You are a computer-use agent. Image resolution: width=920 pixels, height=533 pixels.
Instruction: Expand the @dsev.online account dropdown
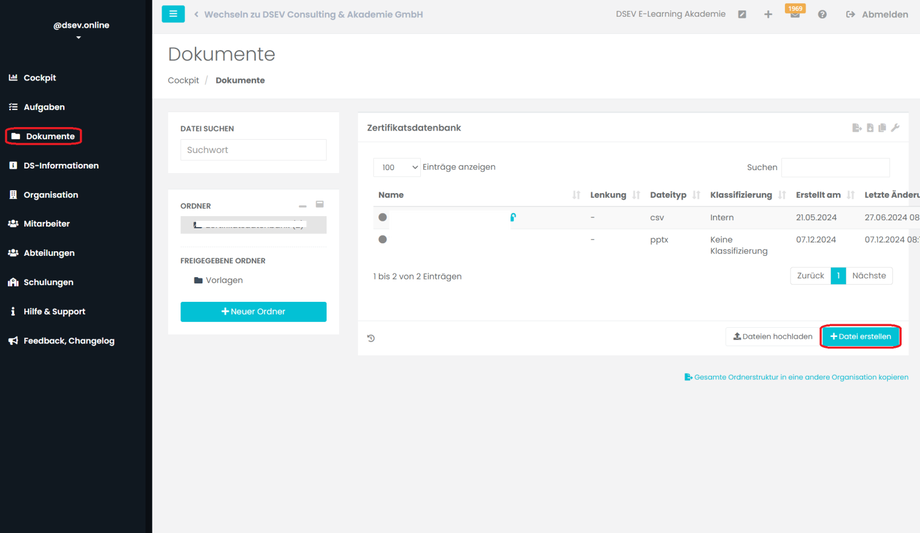(x=78, y=37)
